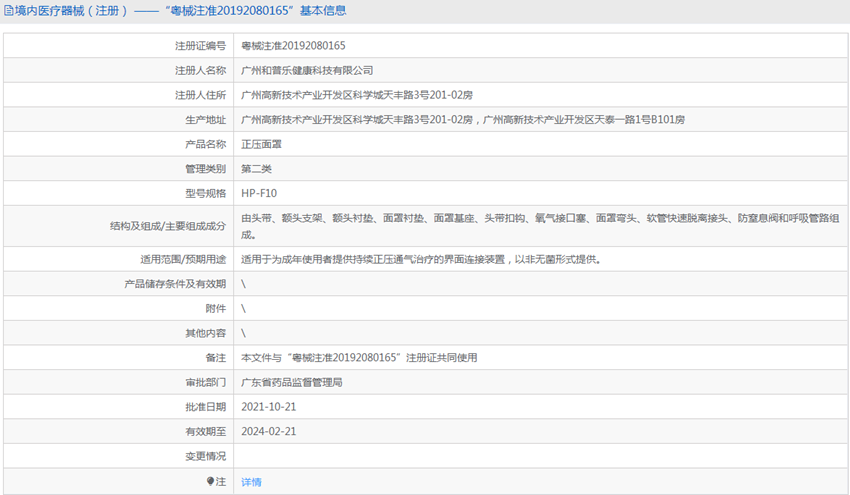850x495 pixels.
Task: Select the expiry date 2024-02-21
Action: click(x=269, y=432)
